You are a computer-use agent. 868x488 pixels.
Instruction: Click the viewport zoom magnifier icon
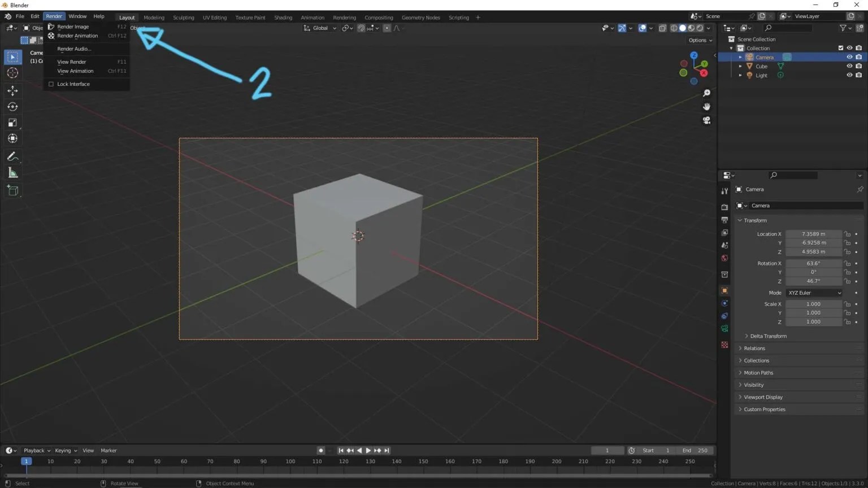point(706,93)
